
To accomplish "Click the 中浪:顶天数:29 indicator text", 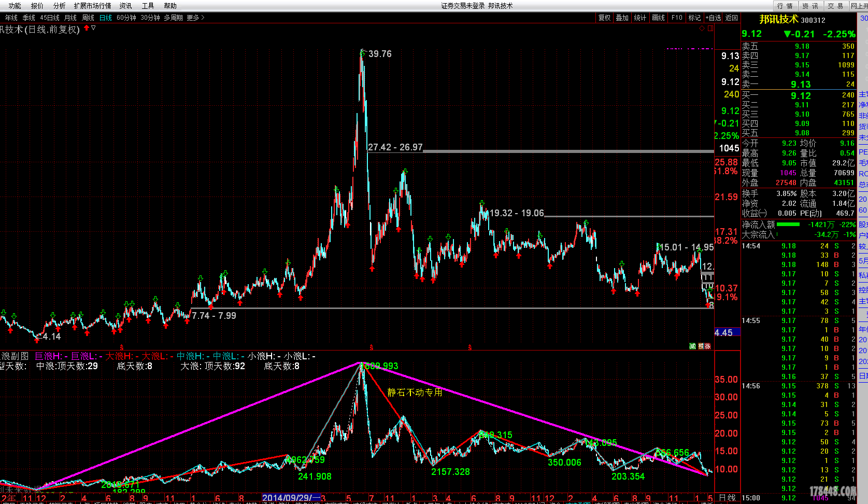I will tap(67, 366).
